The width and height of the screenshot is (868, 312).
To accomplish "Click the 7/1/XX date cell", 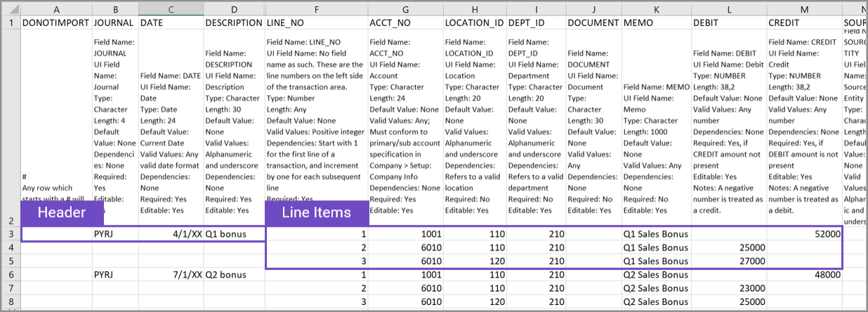I will click(x=171, y=275).
